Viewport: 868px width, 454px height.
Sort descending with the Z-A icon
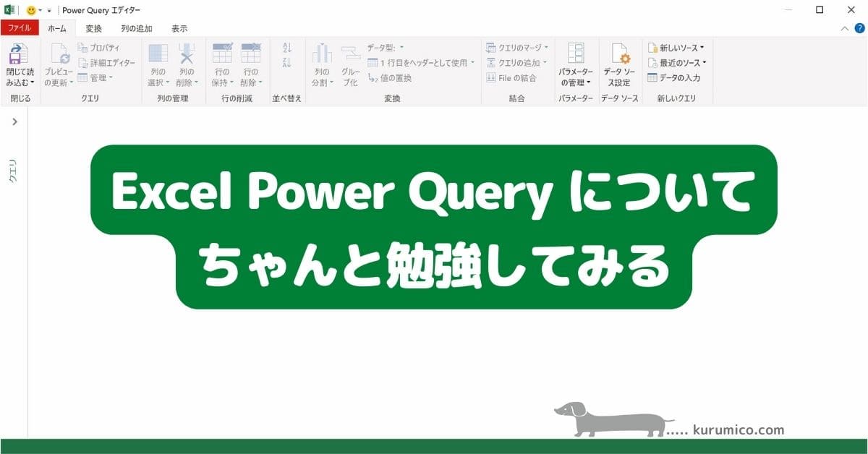287,63
